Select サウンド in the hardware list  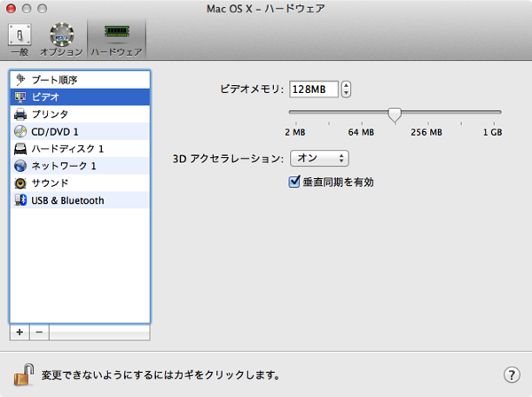click(x=80, y=183)
